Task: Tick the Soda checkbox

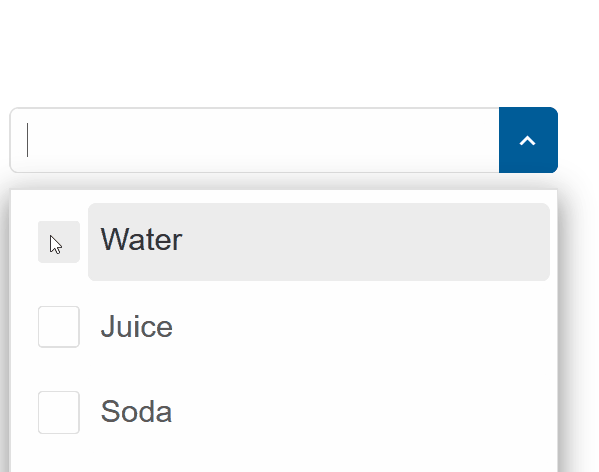Action: click(59, 412)
